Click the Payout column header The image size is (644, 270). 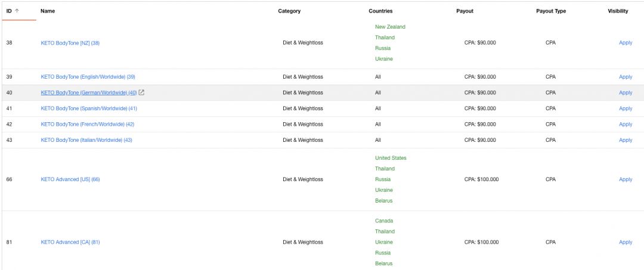coord(465,11)
